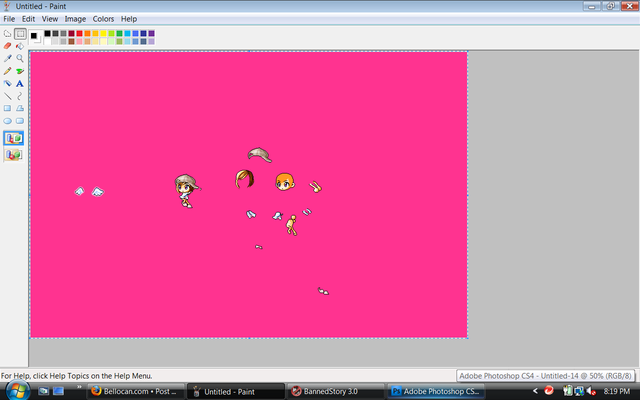Click the blonde hair sprite on canvas
The width and height of the screenshot is (640, 400).
[x=244, y=179]
